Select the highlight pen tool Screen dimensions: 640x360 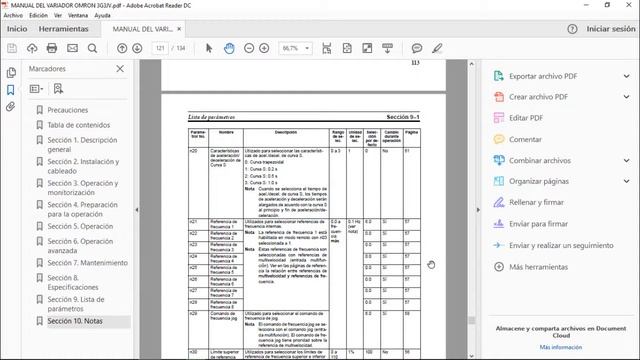tap(437, 48)
